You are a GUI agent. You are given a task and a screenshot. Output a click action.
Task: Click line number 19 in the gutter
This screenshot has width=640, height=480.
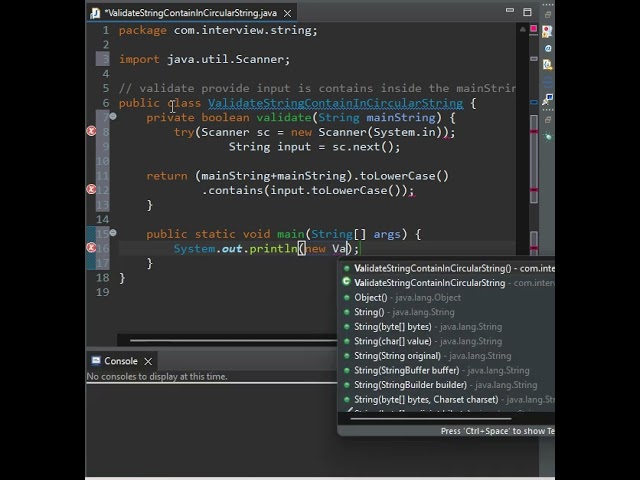click(102, 292)
